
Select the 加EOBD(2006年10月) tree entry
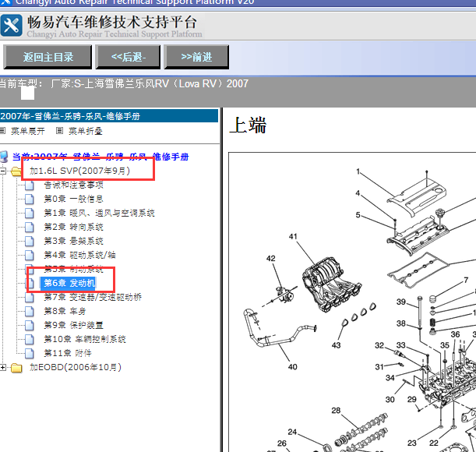tap(76, 367)
